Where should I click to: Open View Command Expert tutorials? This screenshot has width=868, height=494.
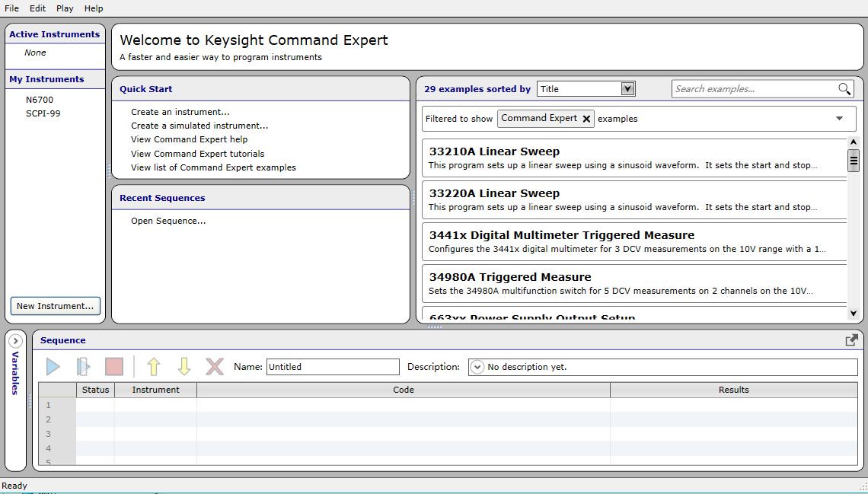198,154
